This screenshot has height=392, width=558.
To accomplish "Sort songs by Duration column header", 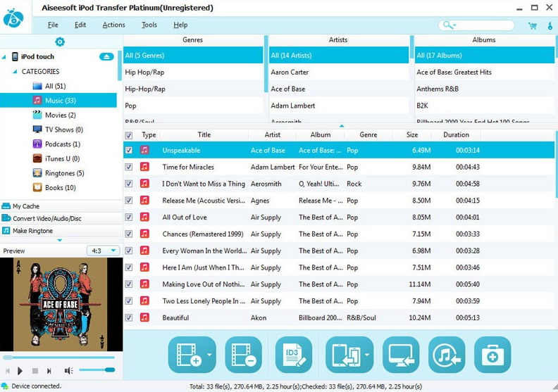I will (x=456, y=135).
